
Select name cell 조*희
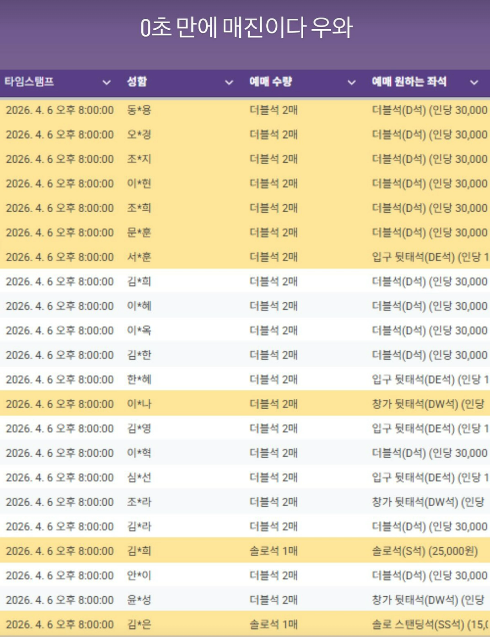139,208
